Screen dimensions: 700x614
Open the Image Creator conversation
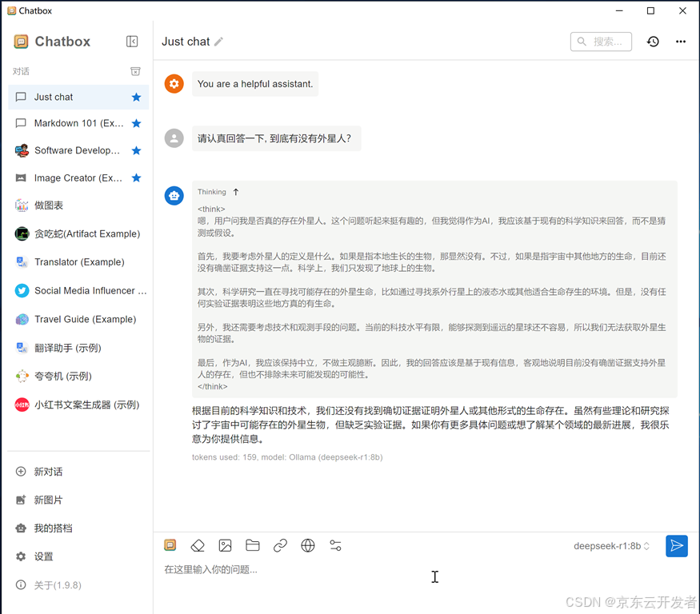click(x=78, y=178)
